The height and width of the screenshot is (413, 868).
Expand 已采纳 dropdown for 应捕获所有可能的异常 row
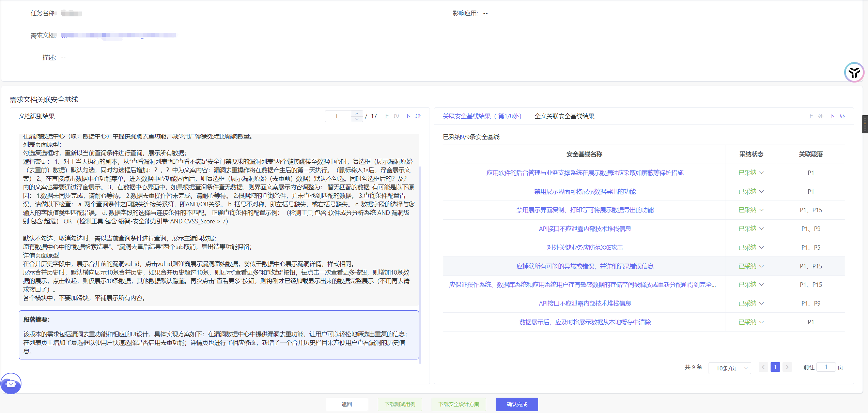tap(751, 266)
